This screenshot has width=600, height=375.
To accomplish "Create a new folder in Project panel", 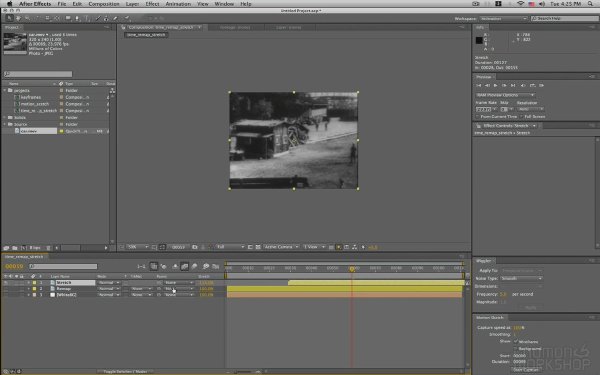I will click(x=15, y=248).
